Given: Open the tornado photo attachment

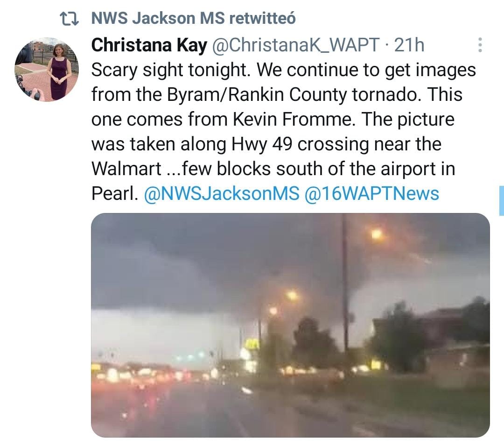Looking at the screenshot, I should (290, 325).
